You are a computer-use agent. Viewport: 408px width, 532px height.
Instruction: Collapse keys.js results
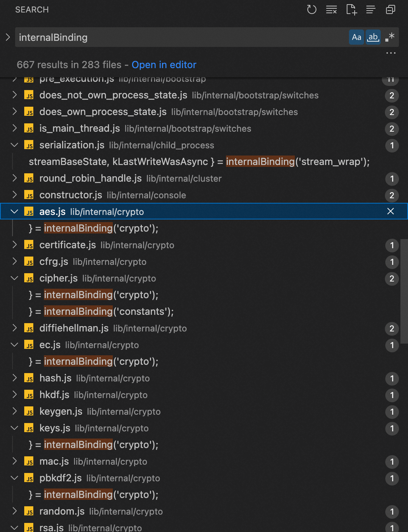click(14, 428)
